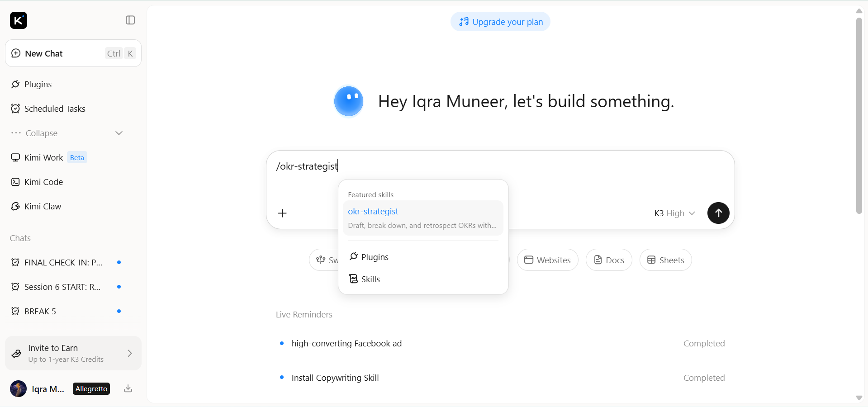868x407 pixels.
Task: Click the scrollbar down arrow
Action: click(859, 398)
